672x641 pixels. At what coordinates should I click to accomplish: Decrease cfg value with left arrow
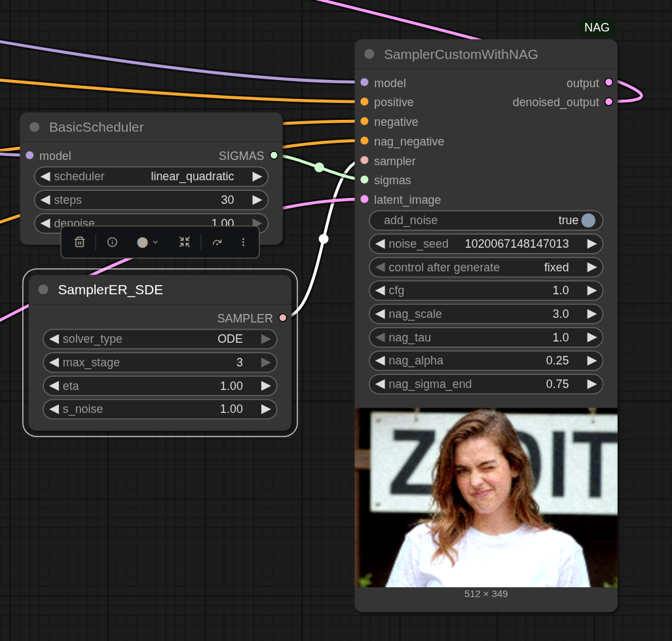(x=380, y=290)
